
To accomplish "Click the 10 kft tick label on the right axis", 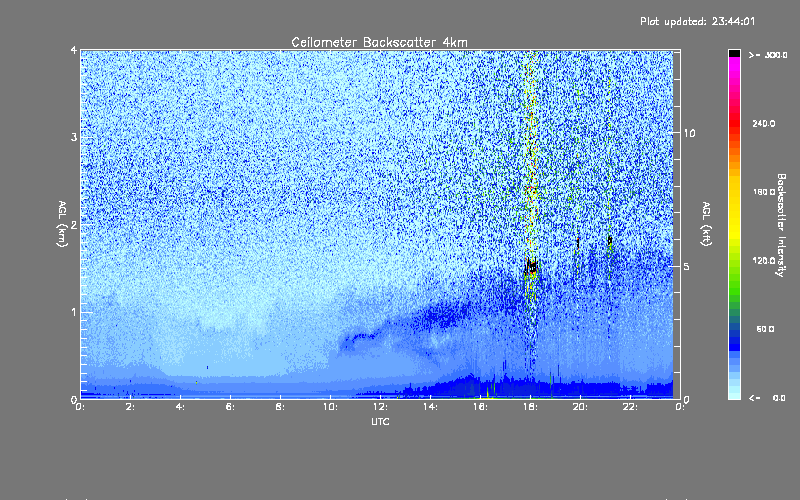I will tap(689, 133).
